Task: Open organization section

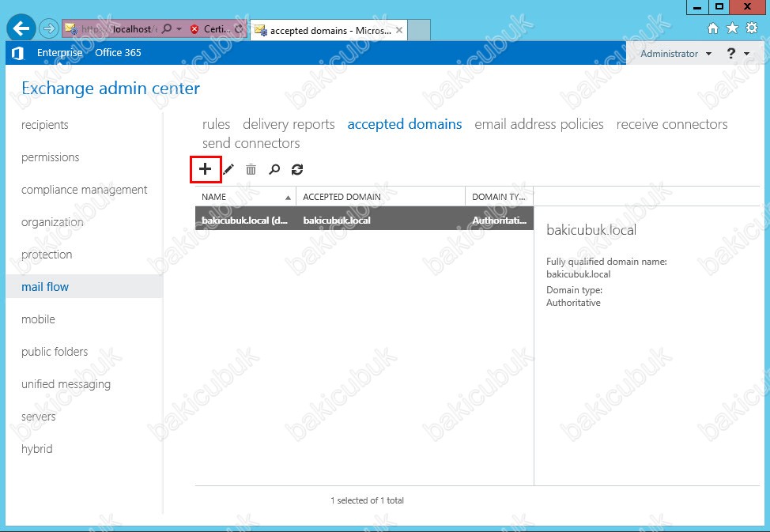Action: pyautogui.click(x=52, y=222)
